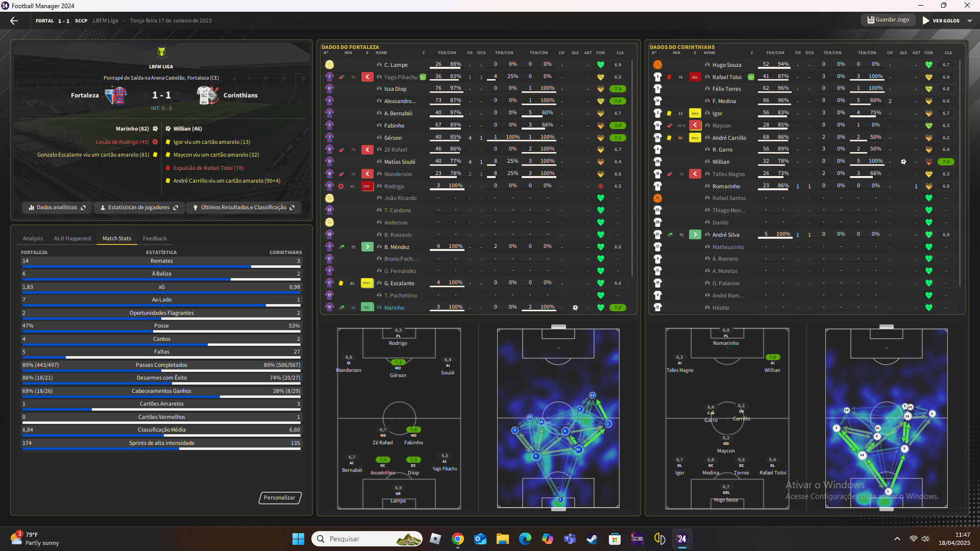Click the Expulsão de Rafael Toloi (78) event

(205, 168)
